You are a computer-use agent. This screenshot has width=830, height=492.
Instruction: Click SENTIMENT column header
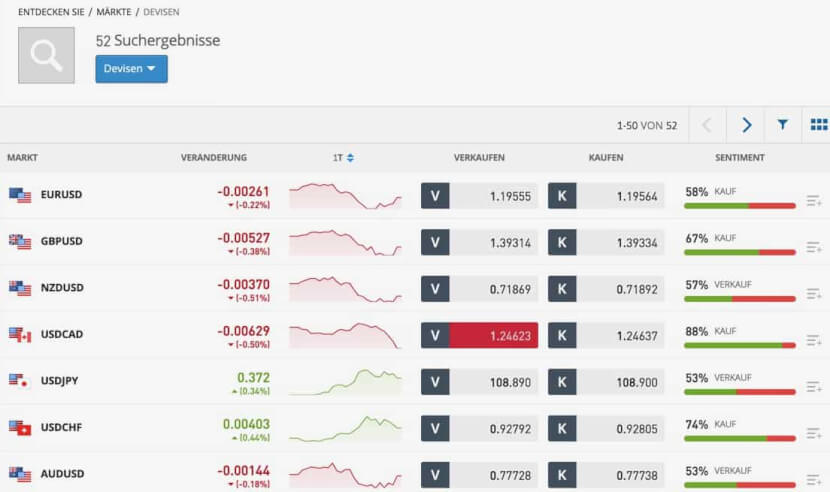point(739,158)
